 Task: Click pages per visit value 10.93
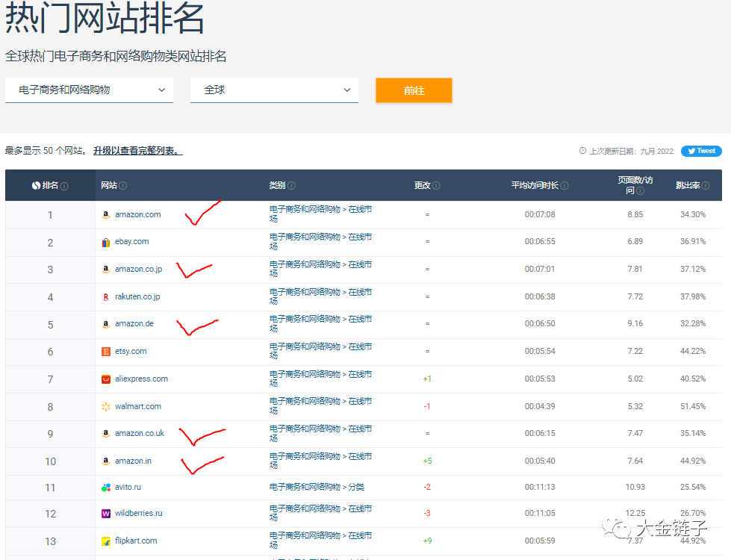635,487
